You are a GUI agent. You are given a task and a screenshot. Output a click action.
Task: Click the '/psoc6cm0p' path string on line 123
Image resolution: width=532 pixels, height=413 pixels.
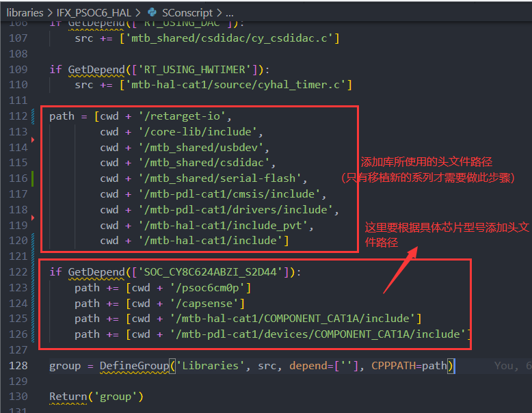[x=211, y=288]
